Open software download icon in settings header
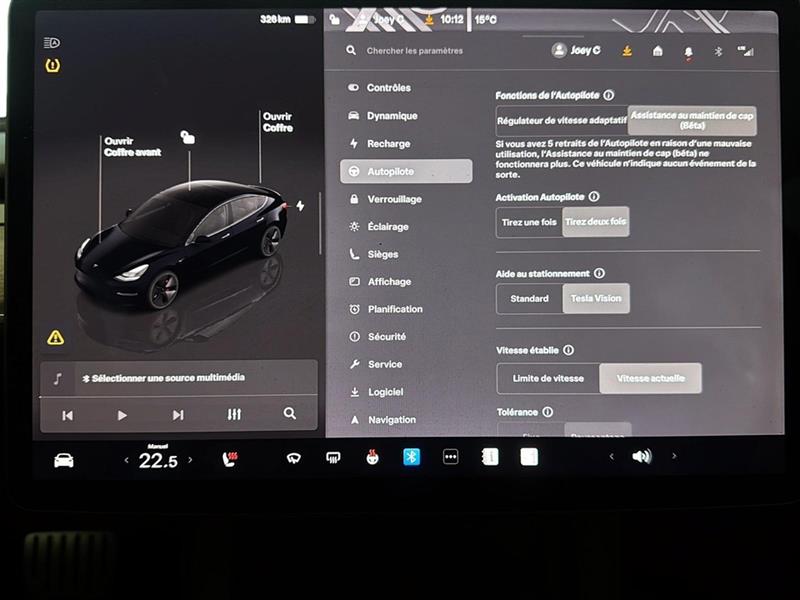This screenshot has height=600, width=800. [x=627, y=51]
